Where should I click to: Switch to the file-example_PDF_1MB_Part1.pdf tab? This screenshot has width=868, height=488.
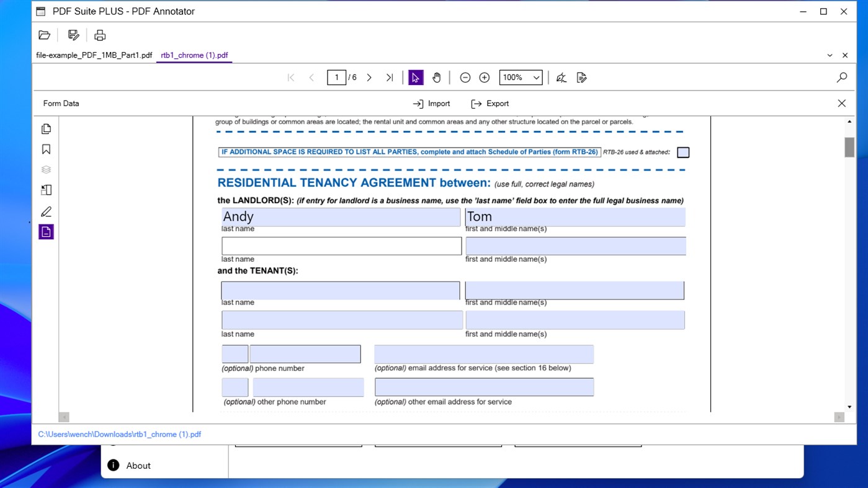(93, 55)
